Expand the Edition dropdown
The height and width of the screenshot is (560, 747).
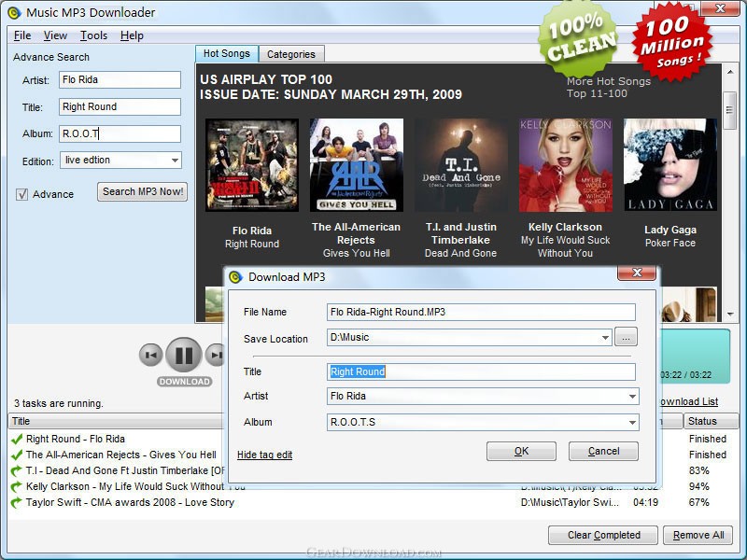pyautogui.click(x=175, y=161)
